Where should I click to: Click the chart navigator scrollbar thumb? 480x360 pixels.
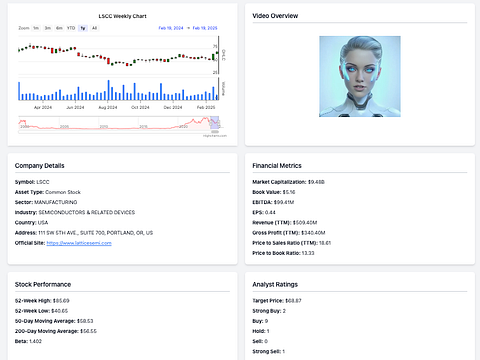(215, 132)
